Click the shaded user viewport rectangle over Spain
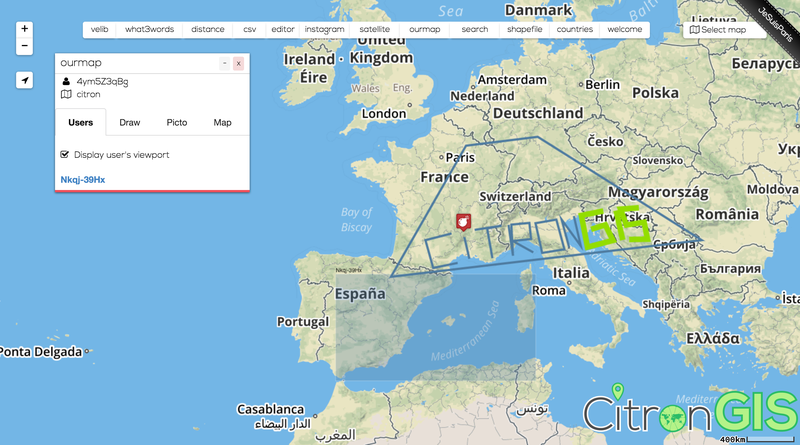Viewport: 800px width, 445px height. click(435, 327)
